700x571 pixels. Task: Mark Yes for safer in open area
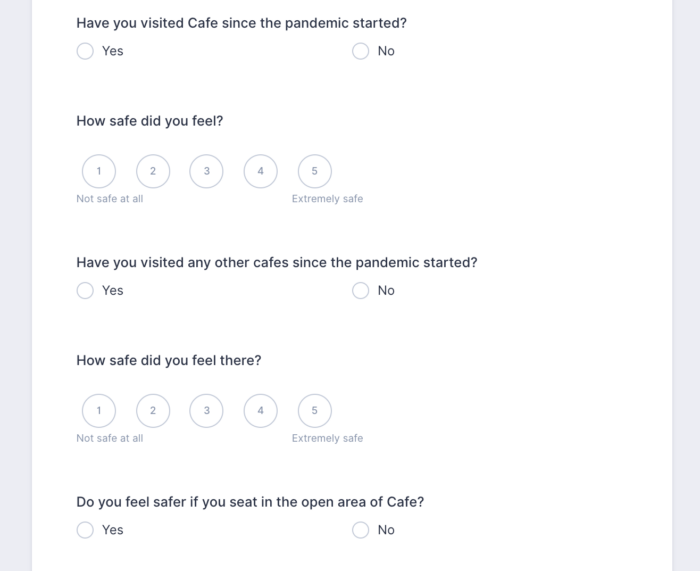pos(85,530)
